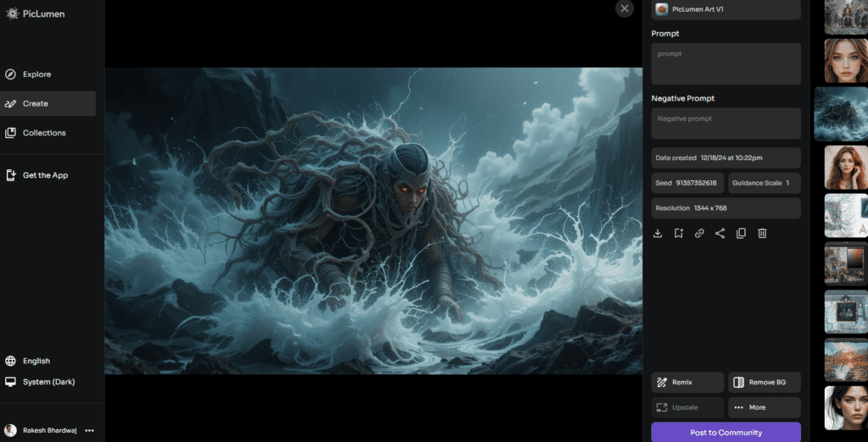Close the image viewer with the X
The height and width of the screenshot is (442, 868).
tap(625, 8)
